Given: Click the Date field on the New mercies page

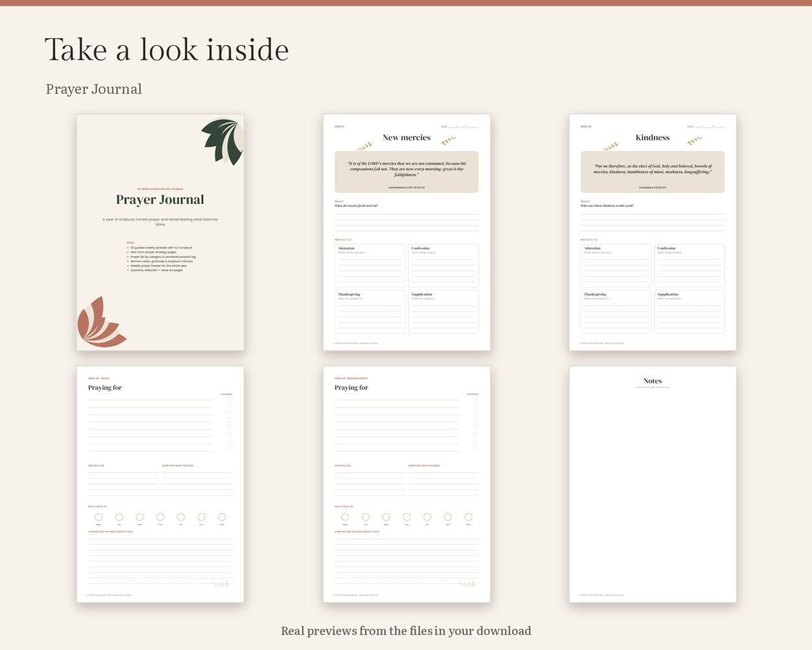Looking at the screenshot, I should click(x=460, y=127).
